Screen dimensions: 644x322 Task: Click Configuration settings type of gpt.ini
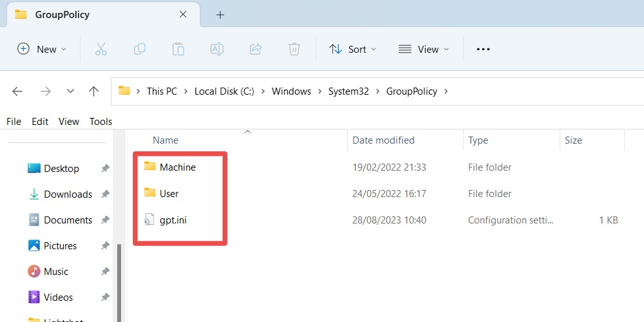click(x=511, y=220)
